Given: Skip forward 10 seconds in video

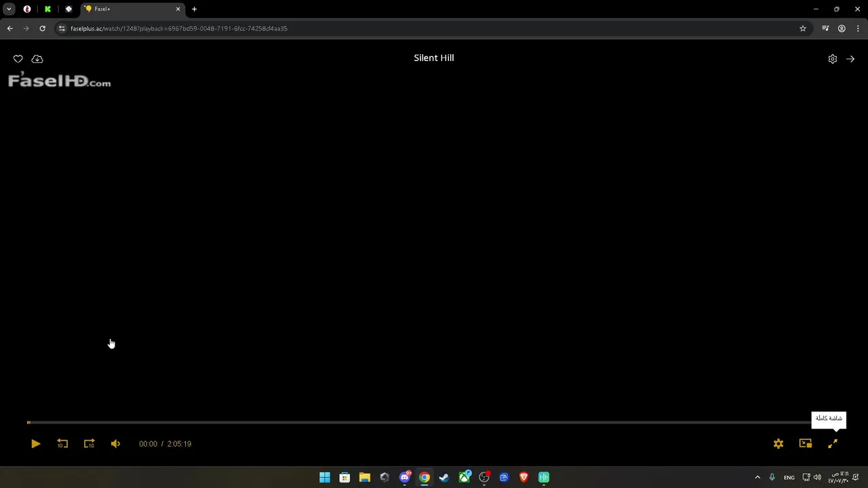Looking at the screenshot, I should pyautogui.click(x=89, y=444).
